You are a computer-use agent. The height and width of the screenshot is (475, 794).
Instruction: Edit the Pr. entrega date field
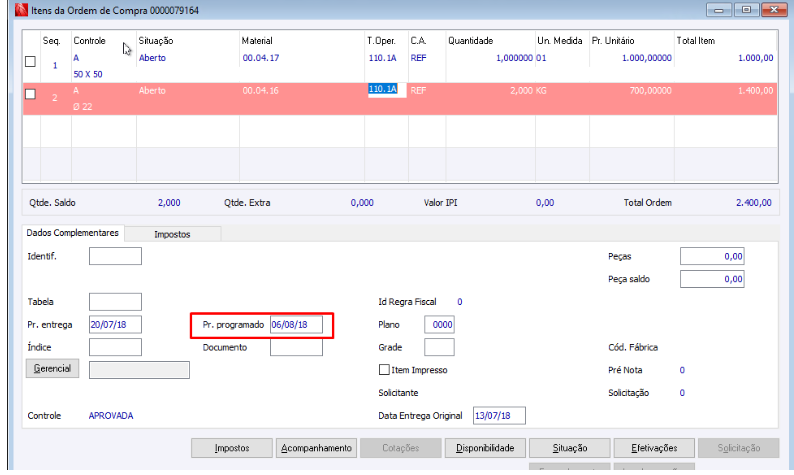pos(115,325)
